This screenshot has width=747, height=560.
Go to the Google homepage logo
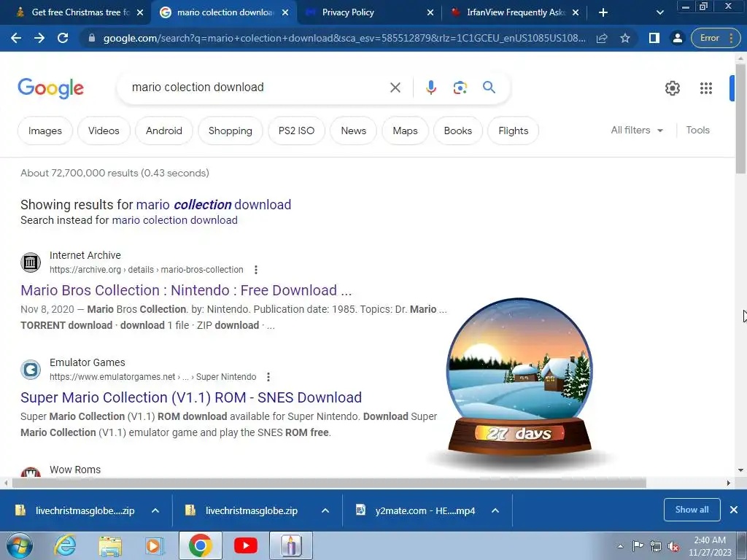50,88
